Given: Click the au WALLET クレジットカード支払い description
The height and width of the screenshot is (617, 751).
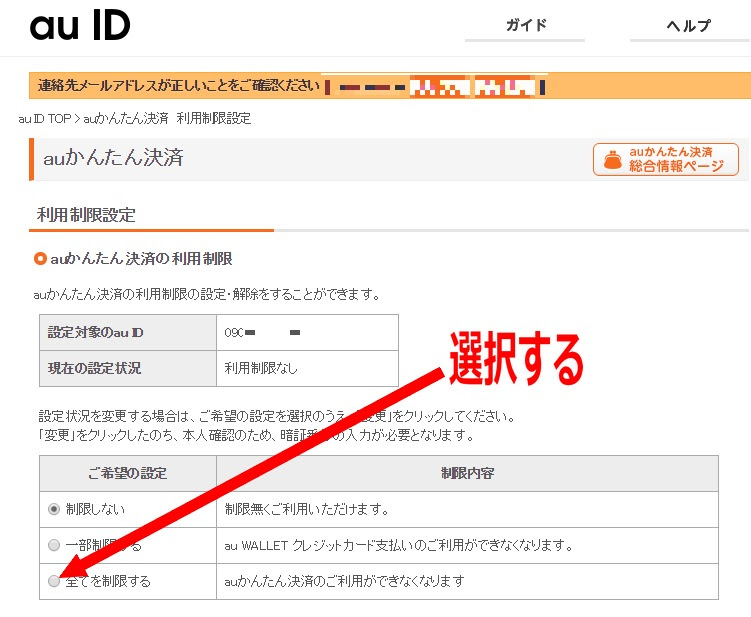Looking at the screenshot, I should click(399, 545).
